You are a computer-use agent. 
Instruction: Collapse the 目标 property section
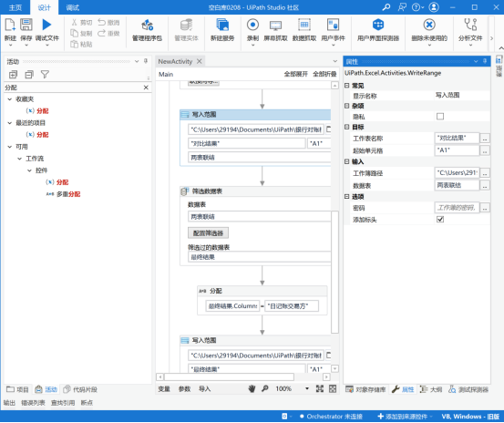click(x=347, y=127)
